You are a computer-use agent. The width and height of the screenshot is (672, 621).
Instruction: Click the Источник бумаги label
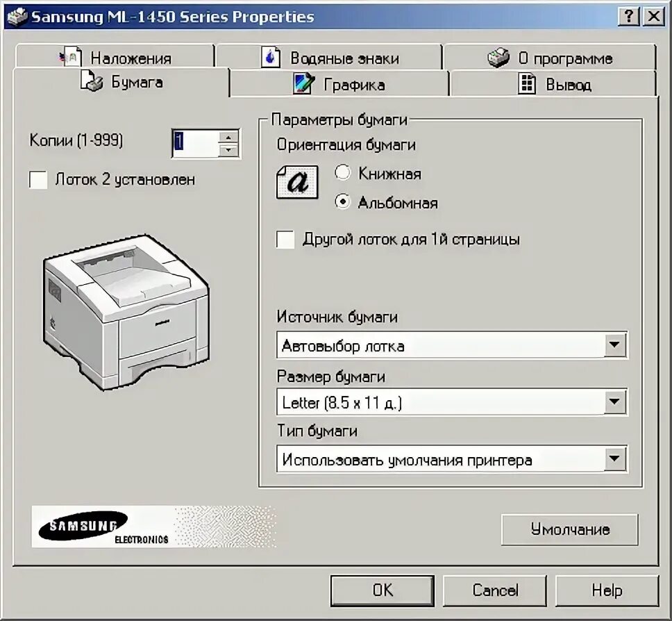pos(337,317)
